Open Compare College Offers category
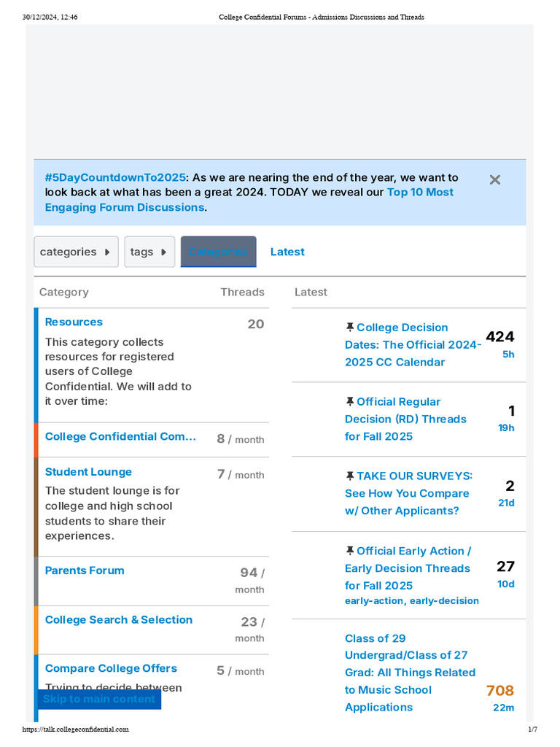This screenshot has width=560, height=747. tap(111, 668)
